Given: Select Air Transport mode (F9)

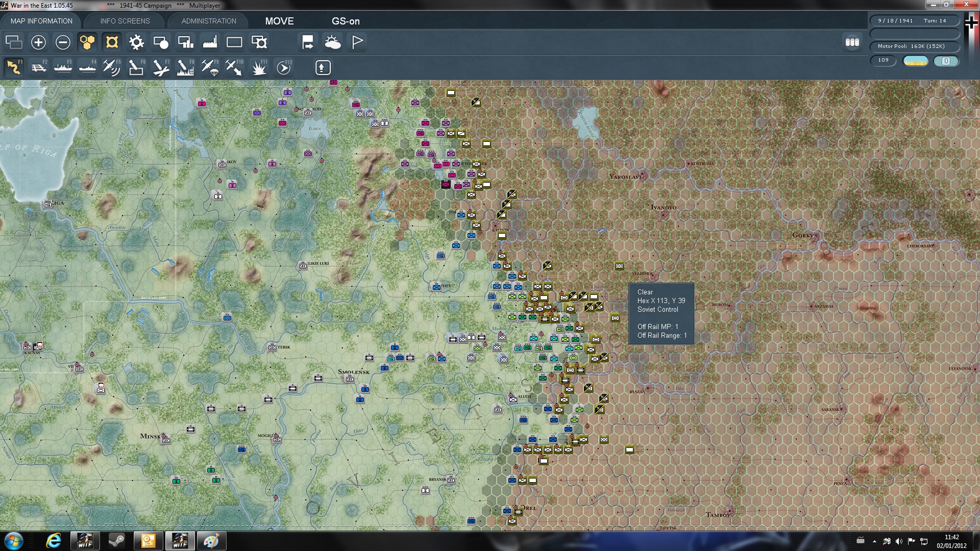Looking at the screenshot, I should 210,67.
